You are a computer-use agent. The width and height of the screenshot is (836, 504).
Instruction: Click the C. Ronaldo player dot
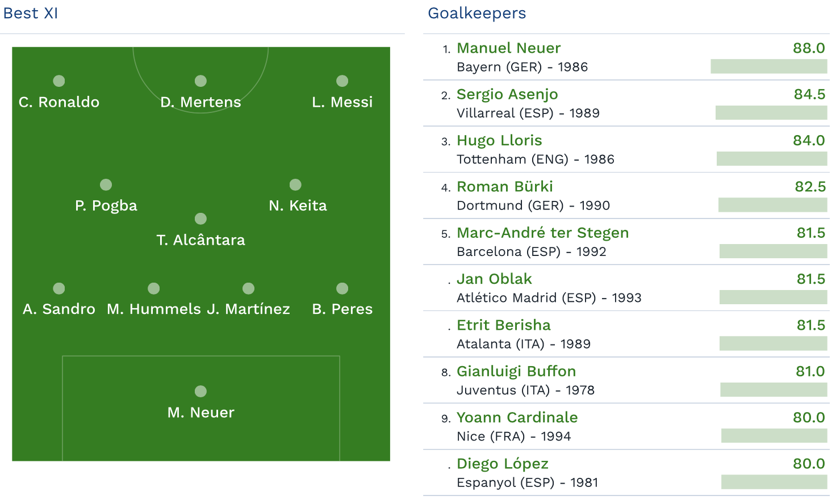[x=59, y=81]
